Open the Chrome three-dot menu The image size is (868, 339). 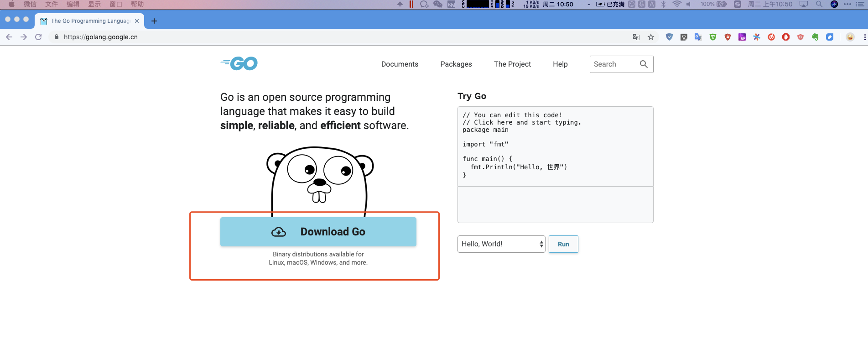[x=865, y=37]
